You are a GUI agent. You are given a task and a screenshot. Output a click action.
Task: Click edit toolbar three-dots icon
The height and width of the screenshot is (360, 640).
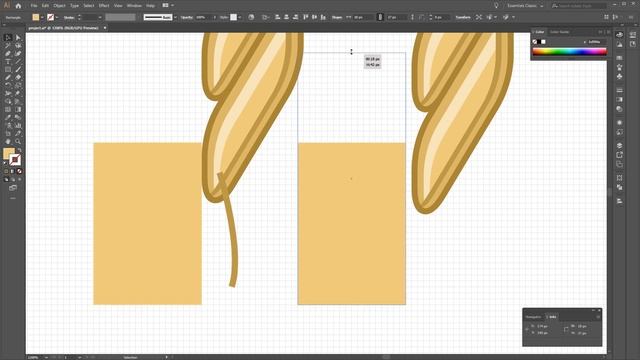[x=13, y=198]
